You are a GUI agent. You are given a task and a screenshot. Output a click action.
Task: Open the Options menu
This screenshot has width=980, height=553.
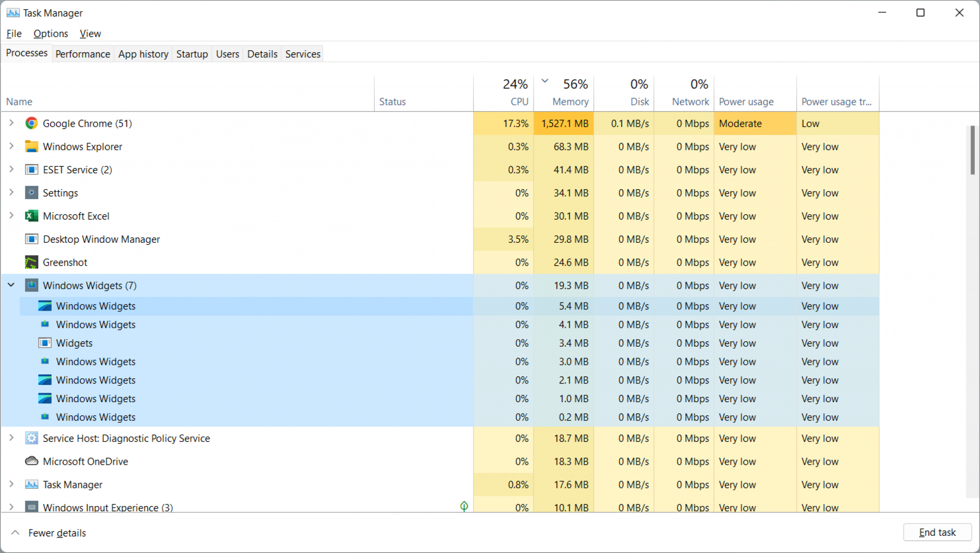click(50, 34)
